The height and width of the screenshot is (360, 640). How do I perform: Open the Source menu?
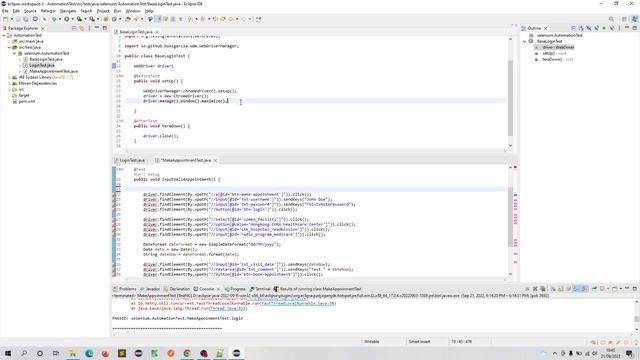30,11
